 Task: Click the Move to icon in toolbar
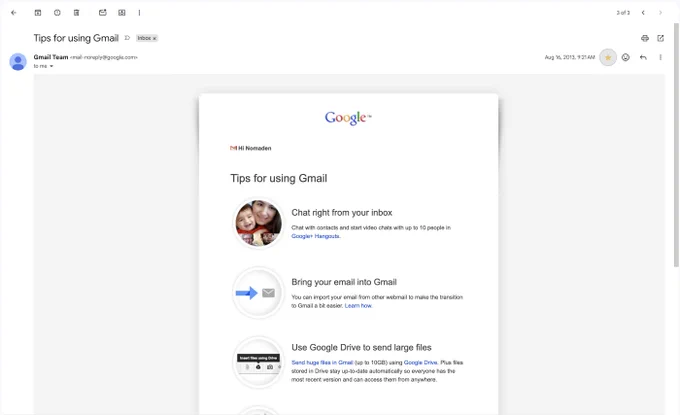[x=122, y=13]
